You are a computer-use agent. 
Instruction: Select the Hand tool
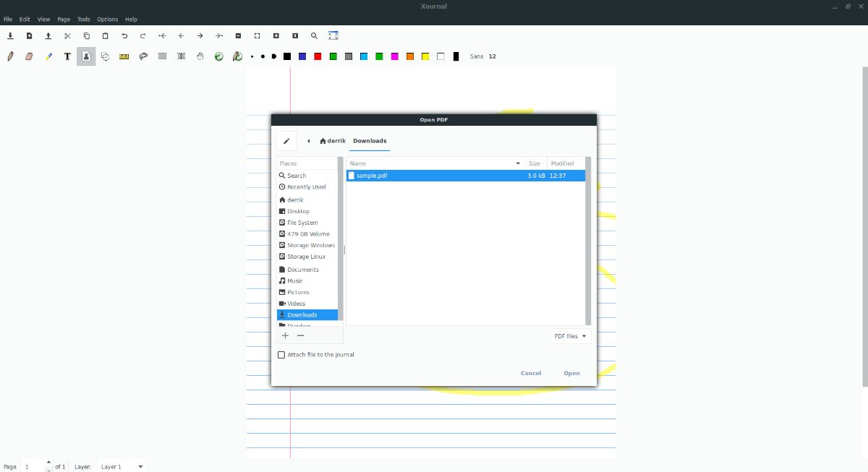[x=200, y=56]
